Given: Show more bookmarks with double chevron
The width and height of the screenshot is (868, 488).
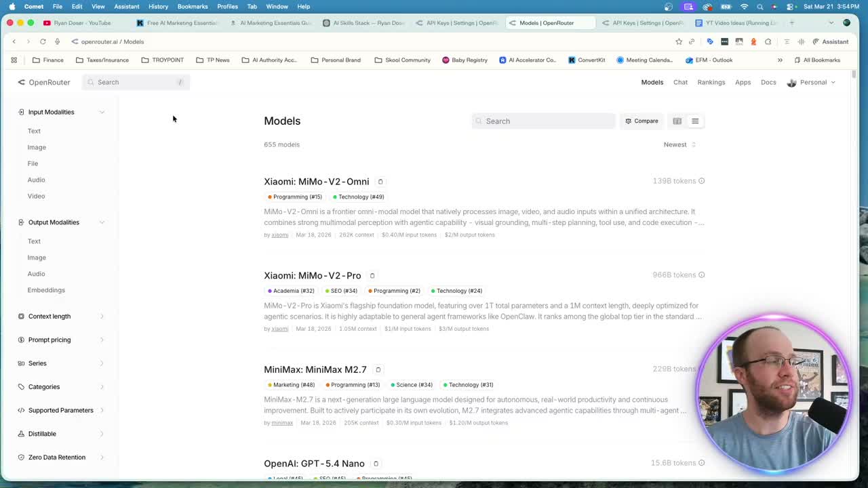Looking at the screenshot, I should coord(780,60).
